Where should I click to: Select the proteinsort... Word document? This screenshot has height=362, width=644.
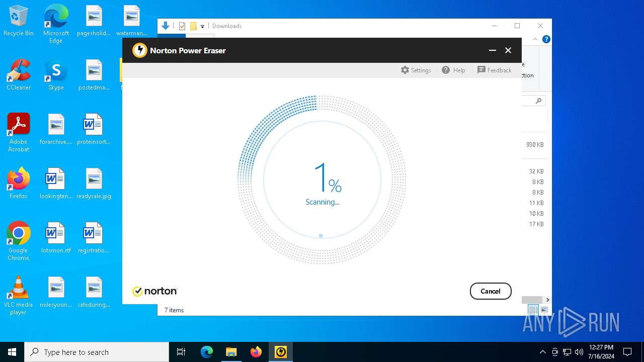coord(94,130)
